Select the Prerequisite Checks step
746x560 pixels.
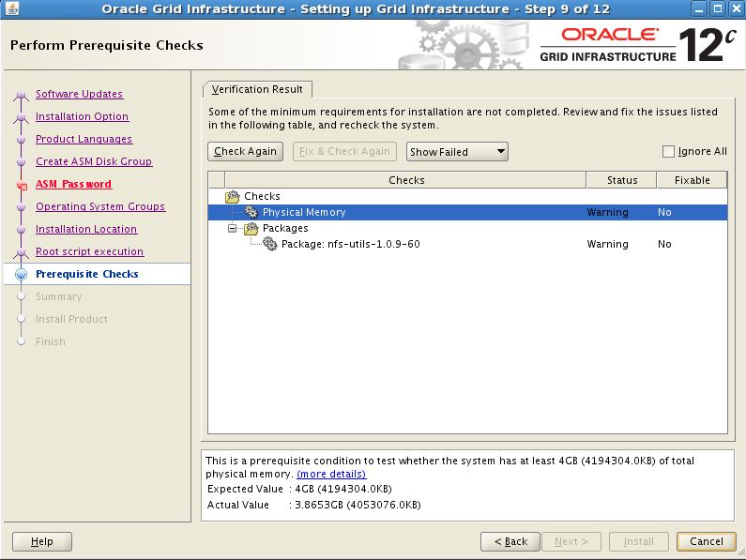click(x=87, y=274)
